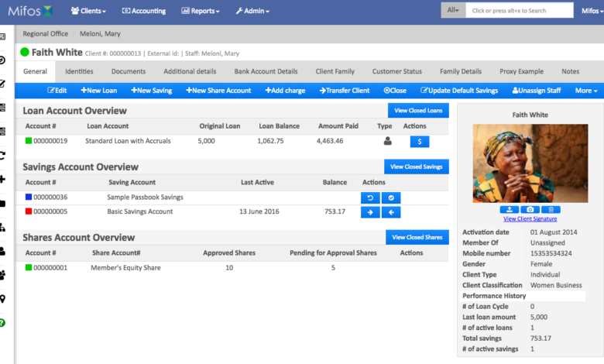The width and height of the screenshot is (604, 364).
Task: Click the left-arrow withdraw icon for Basic Savings Account
Action: tap(391, 212)
